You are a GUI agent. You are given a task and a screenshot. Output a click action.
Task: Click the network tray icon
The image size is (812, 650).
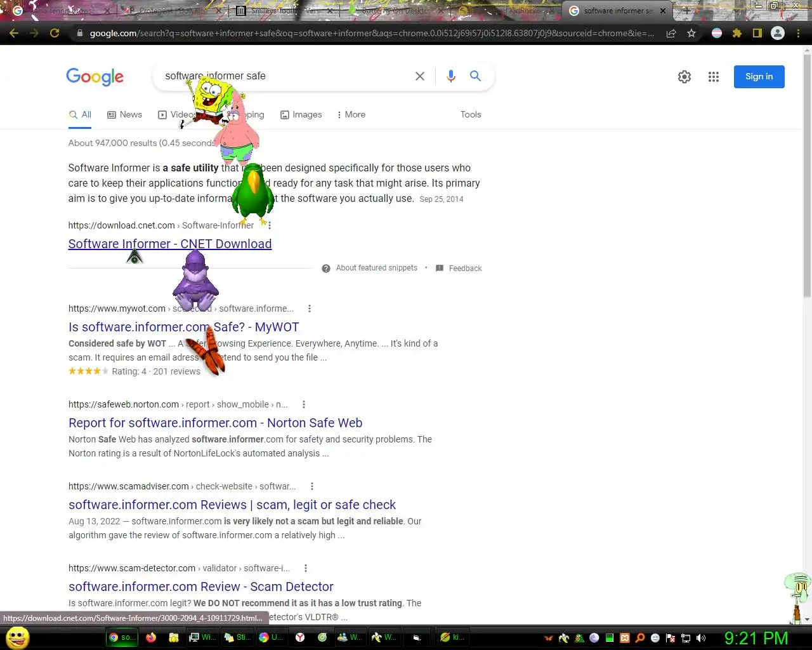(686, 638)
